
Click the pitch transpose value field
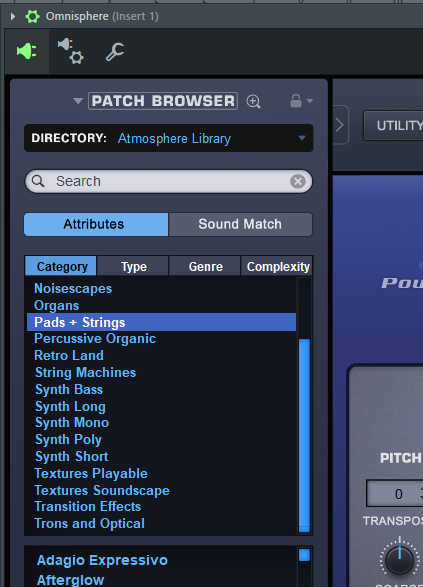[x=395, y=493]
